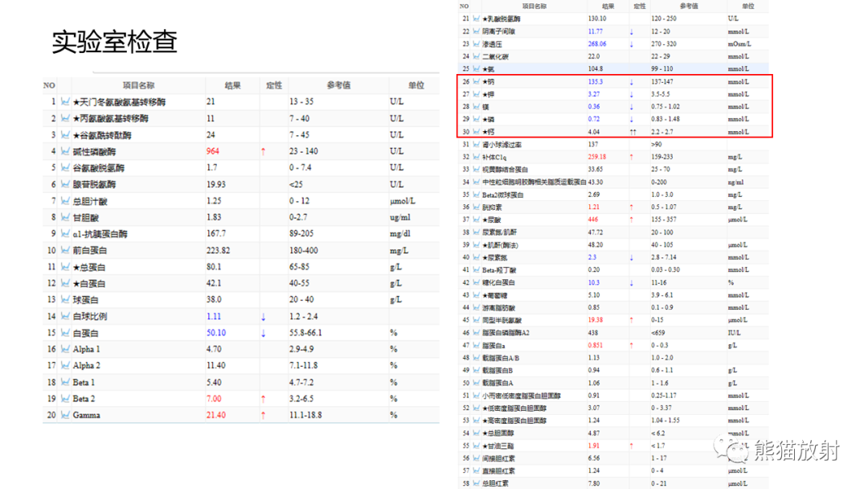Open trend chart icon for ★钙

[x=476, y=132]
